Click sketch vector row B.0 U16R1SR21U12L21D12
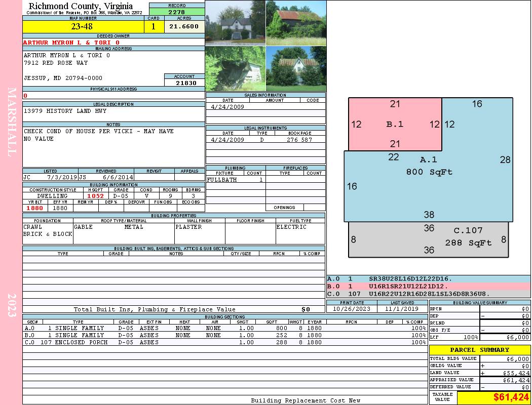532x405 pixels. point(429,287)
